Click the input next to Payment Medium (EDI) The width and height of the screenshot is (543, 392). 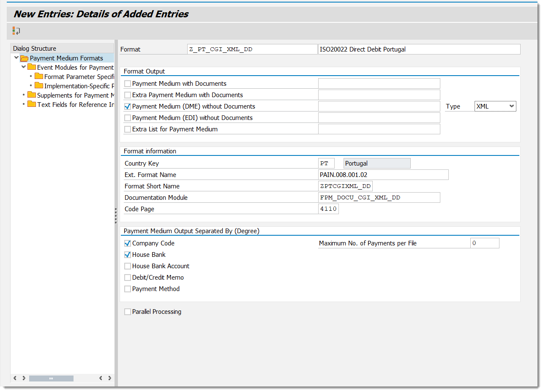click(379, 118)
